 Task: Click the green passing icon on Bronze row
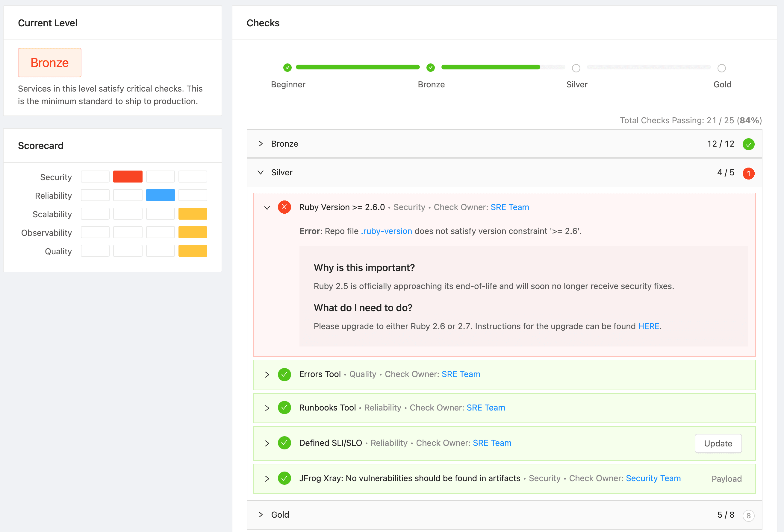(x=748, y=144)
